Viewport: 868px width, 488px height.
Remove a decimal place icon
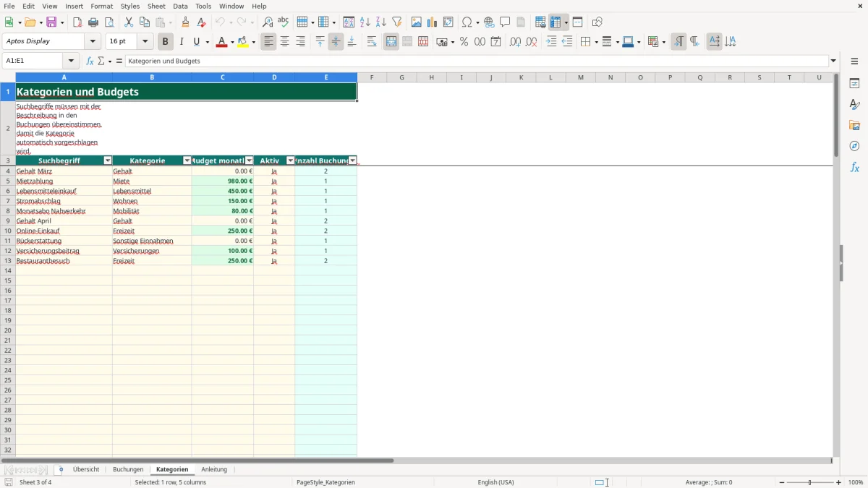(x=531, y=42)
